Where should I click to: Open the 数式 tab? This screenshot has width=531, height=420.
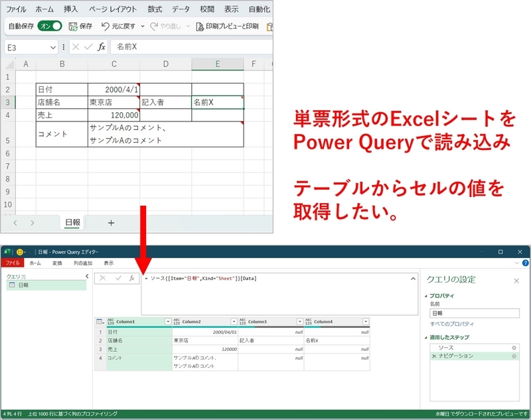coord(155,9)
